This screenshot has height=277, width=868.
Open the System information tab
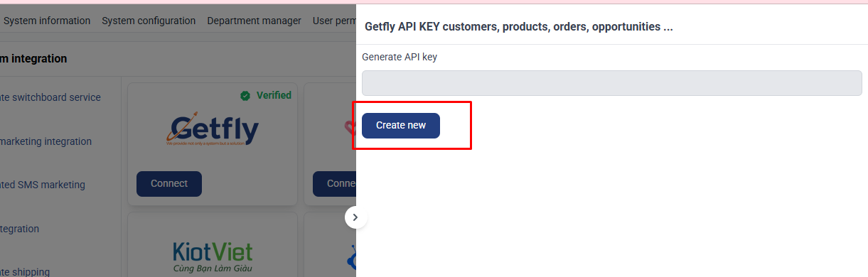47,21
